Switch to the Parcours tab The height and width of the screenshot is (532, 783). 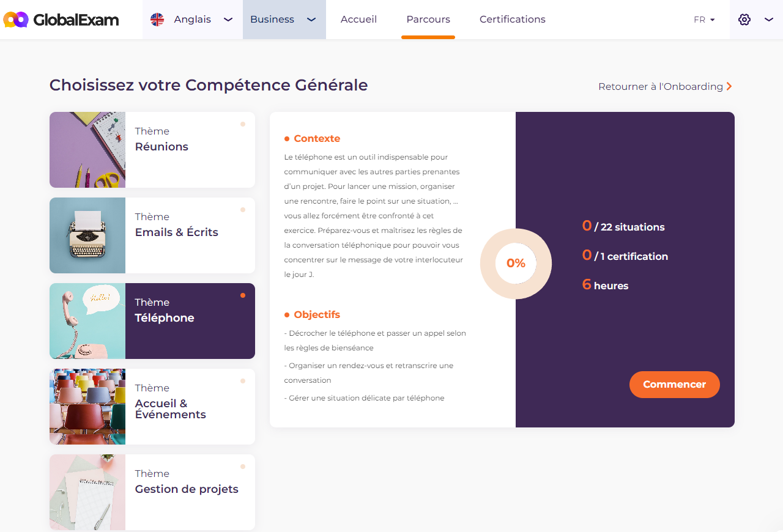coord(428,20)
